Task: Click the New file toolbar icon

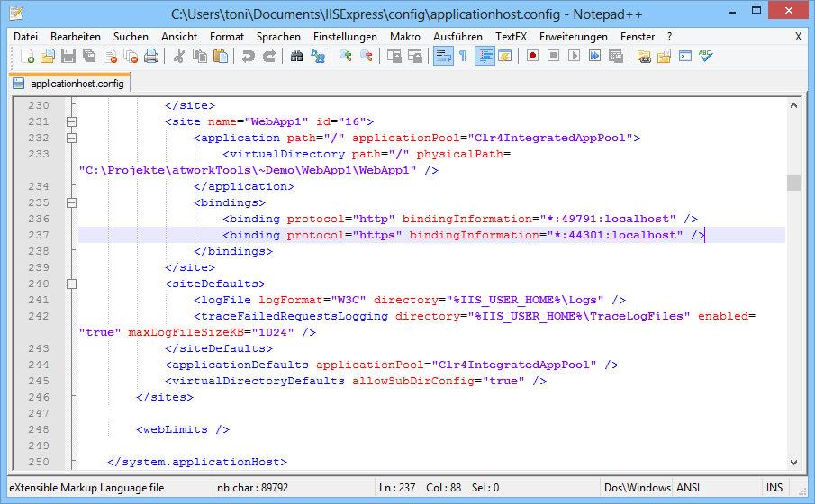Action: pos(28,56)
